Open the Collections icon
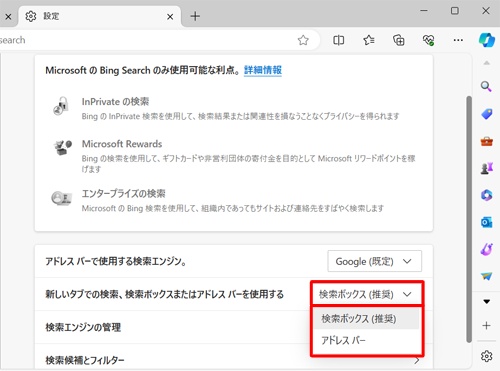This screenshot has height=371, width=500. 399,40
